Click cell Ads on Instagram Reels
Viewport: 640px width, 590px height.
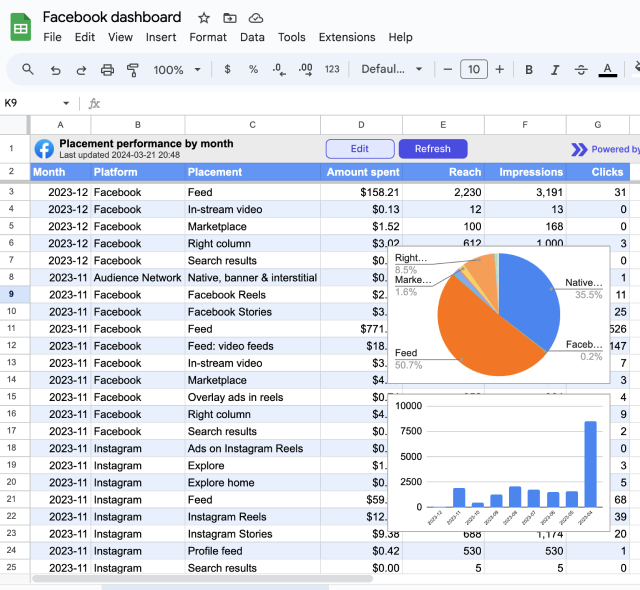pyautogui.click(x=252, y=448)
